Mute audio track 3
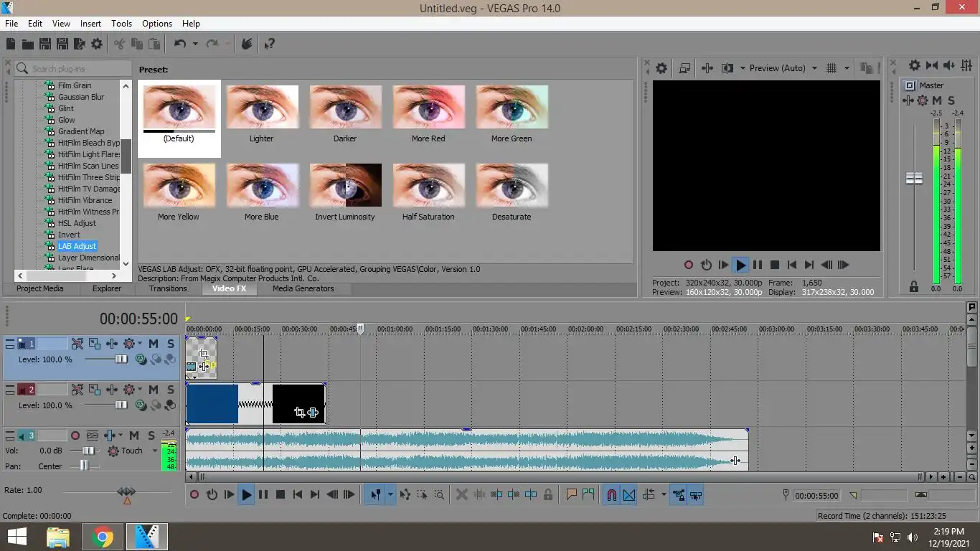The height and width of the screenshot is (551, 980). pyautogui.click(x=134, y=435)
